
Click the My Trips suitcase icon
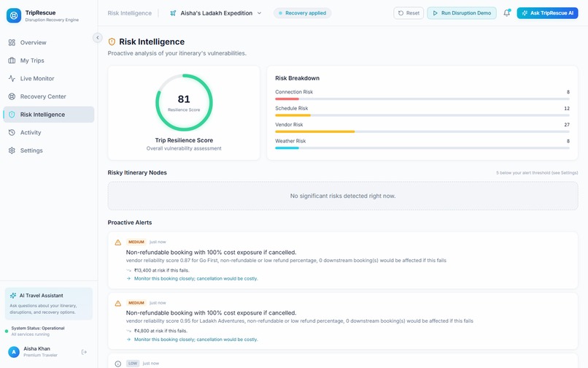[x=12, y=61]
